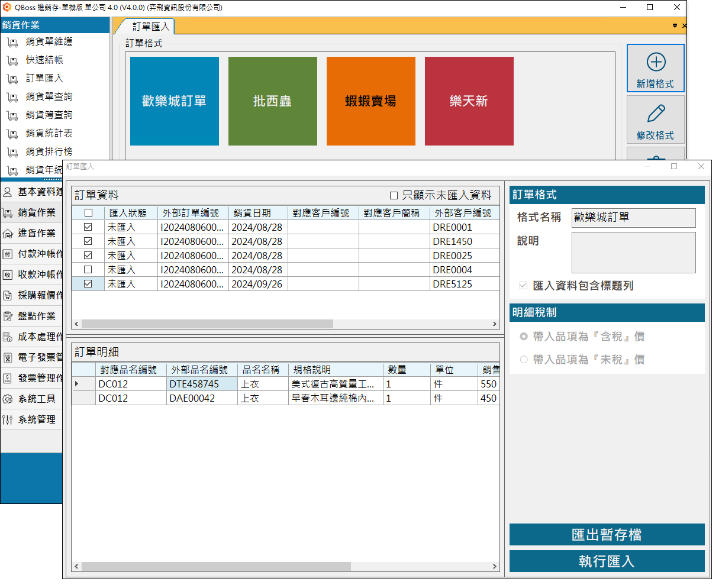Select the 帶入品項為『含稅』價 radio option
722x588 pixels.
click(x=523, y=337)
